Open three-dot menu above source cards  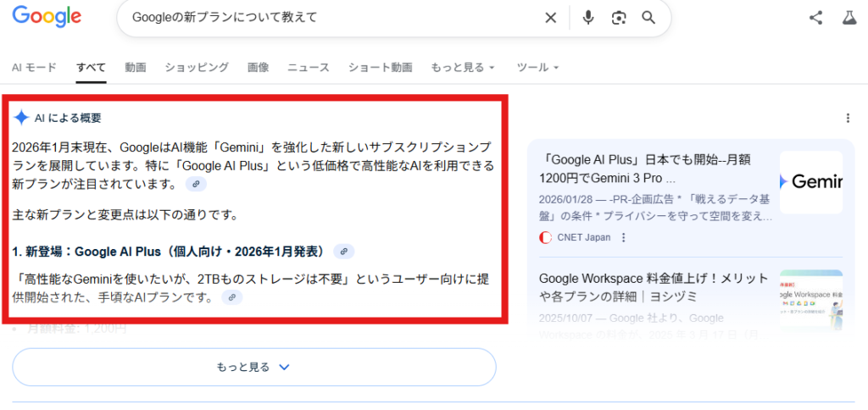(847, 119)
